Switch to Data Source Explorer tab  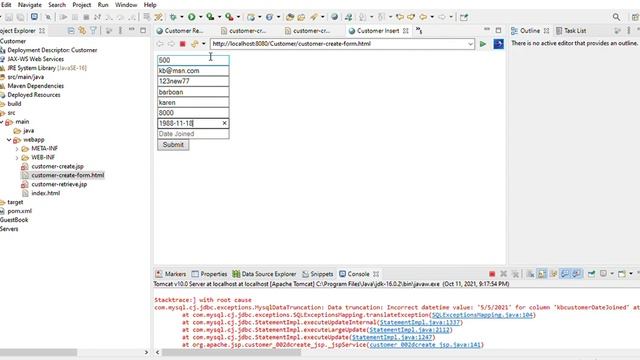[x=264, y=274]
